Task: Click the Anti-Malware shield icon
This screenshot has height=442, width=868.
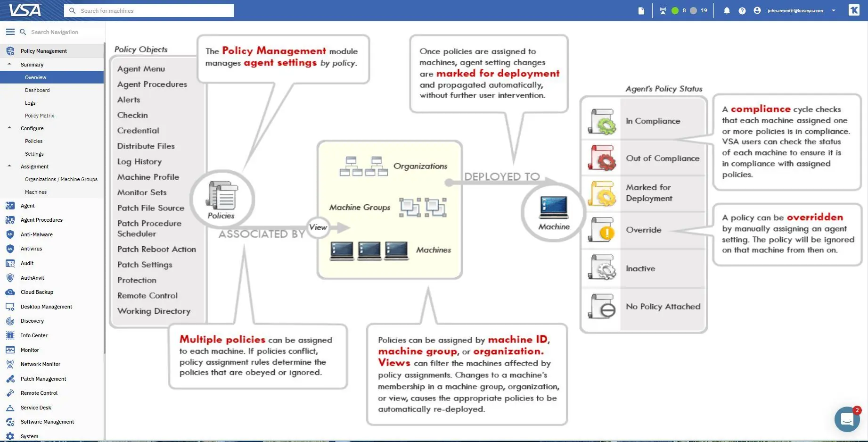Action: 10,234
